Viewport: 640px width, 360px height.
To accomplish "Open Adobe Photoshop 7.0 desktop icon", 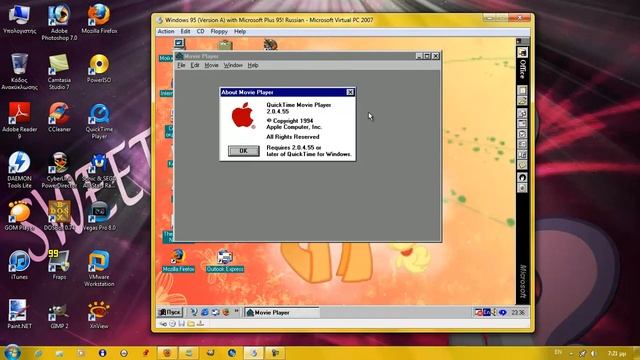I will pos(59,22).
